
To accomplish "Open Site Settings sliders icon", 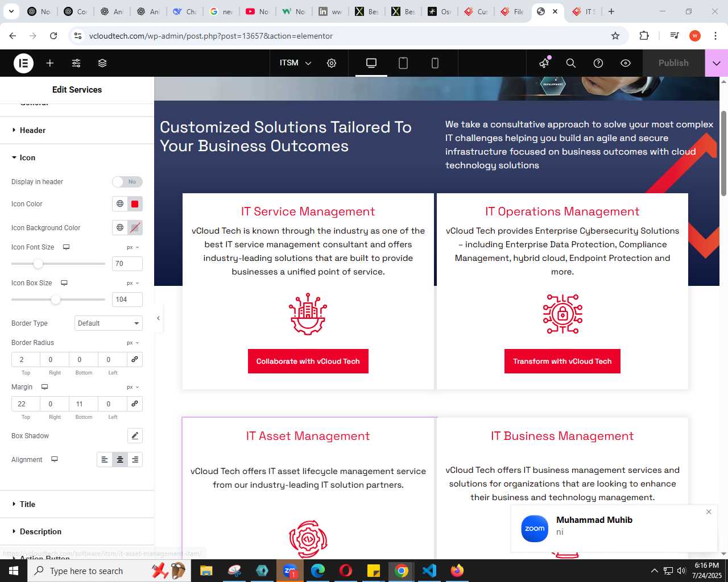I will click(x=76, y=63).
